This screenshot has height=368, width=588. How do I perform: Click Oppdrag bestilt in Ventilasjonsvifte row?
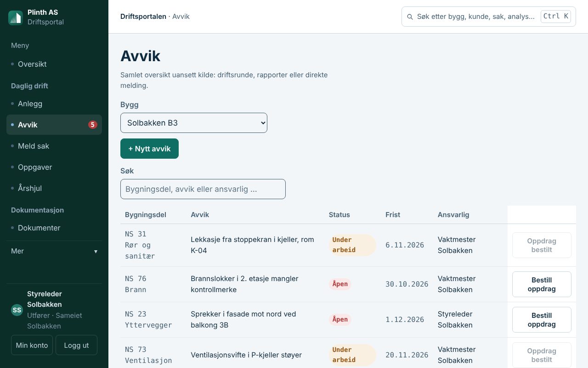(x=542, y=355)
